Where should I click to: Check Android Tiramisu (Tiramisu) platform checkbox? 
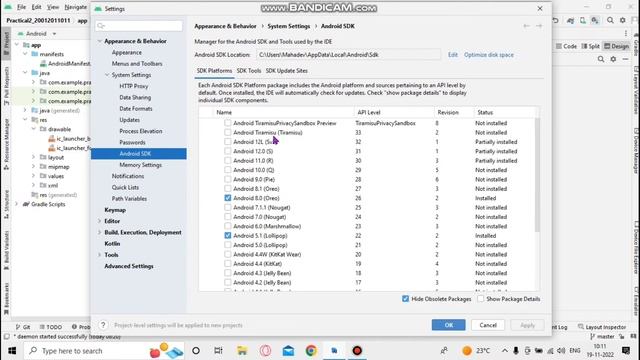pyautogui.click(x=228, y=133)
